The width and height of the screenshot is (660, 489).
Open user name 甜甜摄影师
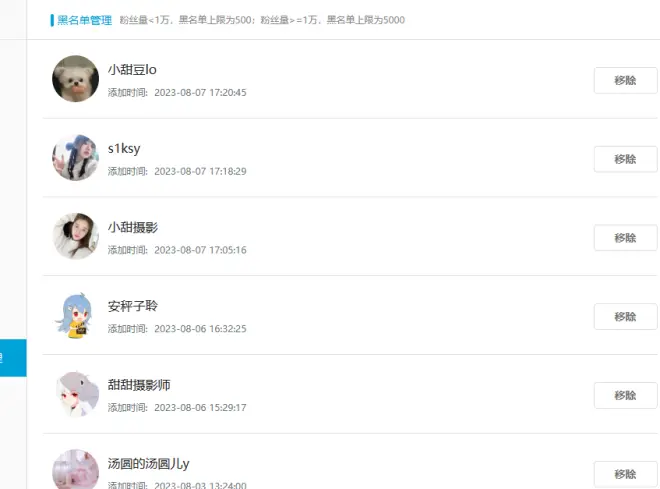pyautogui.click(x=139, y=385)
